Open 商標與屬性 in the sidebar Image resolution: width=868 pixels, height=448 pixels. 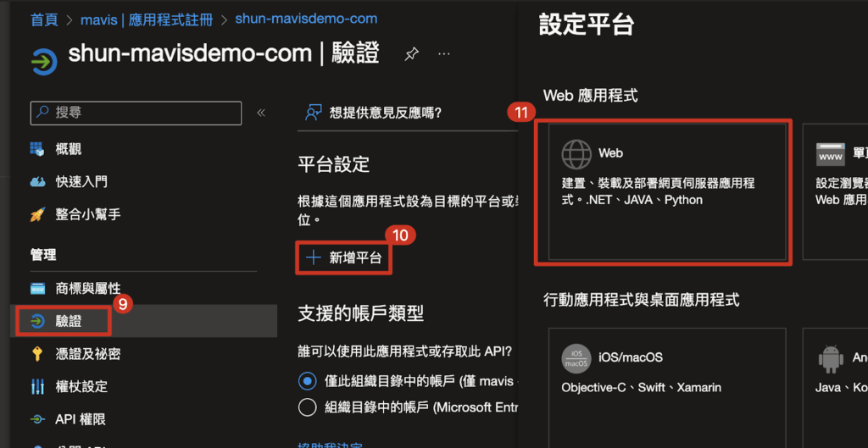(x=87, y=289)
